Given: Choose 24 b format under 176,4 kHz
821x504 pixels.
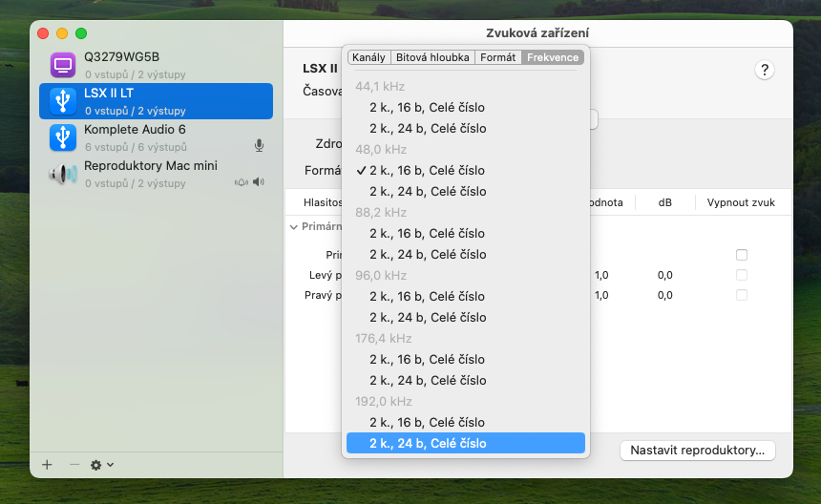Looking at the screenshot, I should tap(466, 380).
